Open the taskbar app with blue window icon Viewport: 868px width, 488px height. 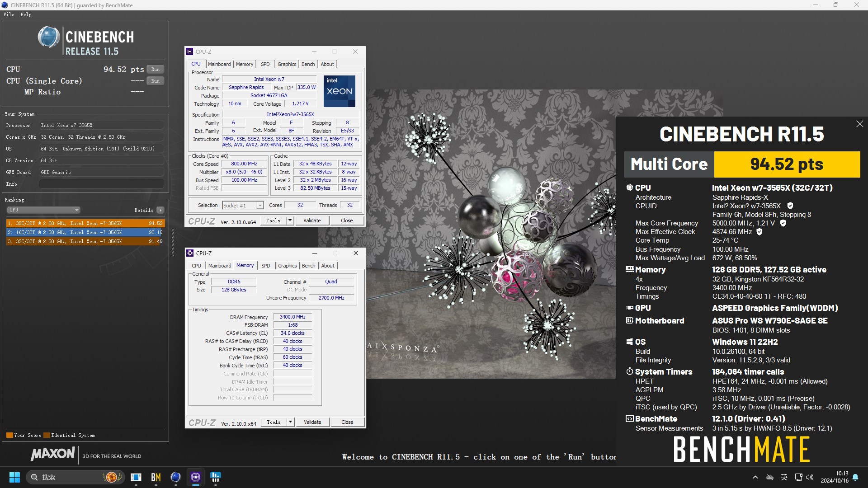(x=136, y=477)
